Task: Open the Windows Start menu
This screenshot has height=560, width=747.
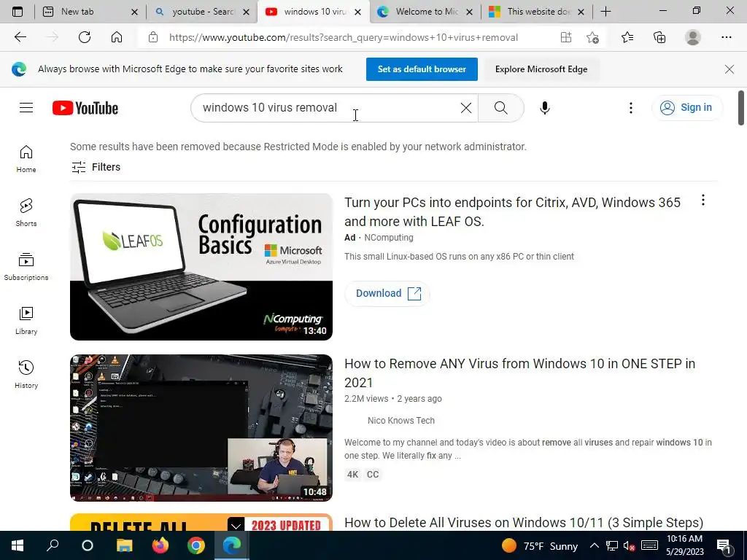Action: 18,545
